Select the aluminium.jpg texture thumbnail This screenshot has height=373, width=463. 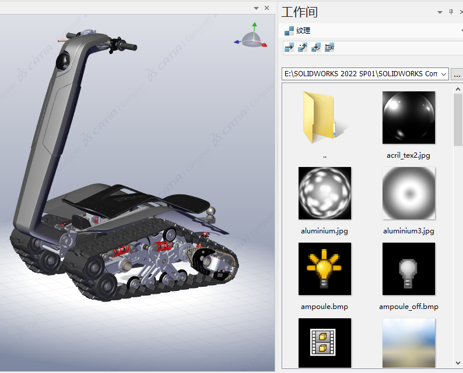click(325, 193)
